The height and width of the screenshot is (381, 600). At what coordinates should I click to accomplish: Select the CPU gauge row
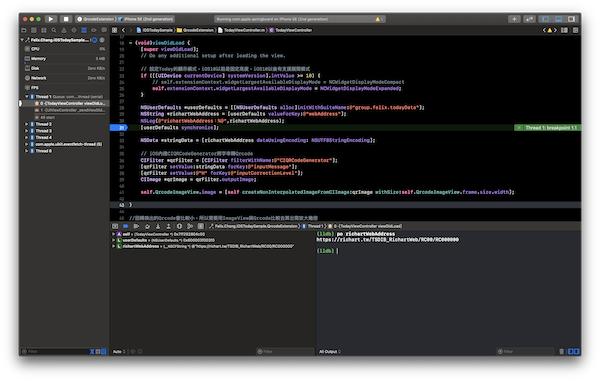click(x=64, y=49)
